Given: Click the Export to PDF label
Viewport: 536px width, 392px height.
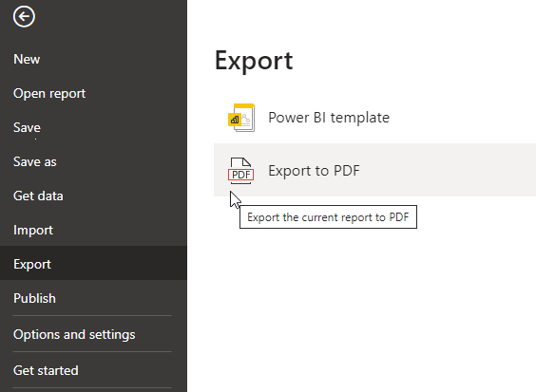Looking at the screenshot, I should [x=314, y=171].
